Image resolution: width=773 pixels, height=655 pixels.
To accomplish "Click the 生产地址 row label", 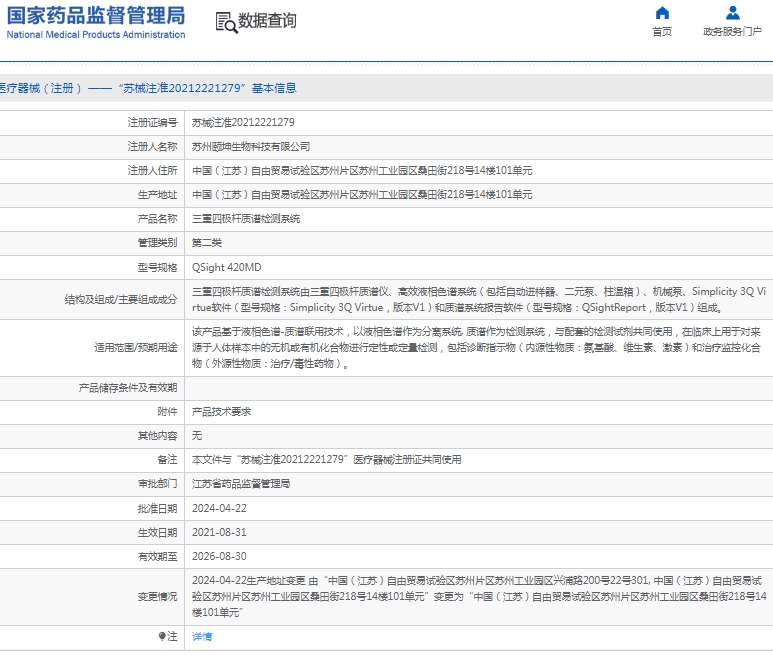I will [157, 195].
